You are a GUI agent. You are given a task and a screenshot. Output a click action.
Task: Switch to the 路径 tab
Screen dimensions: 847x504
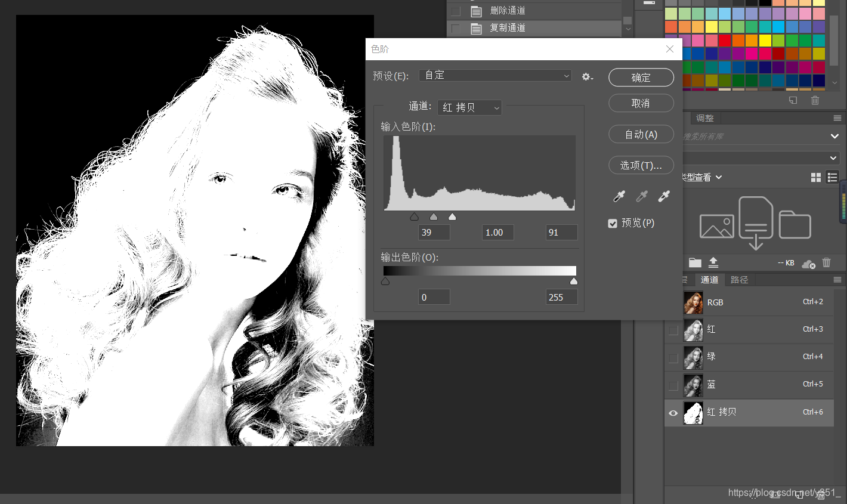click(739, 280)
